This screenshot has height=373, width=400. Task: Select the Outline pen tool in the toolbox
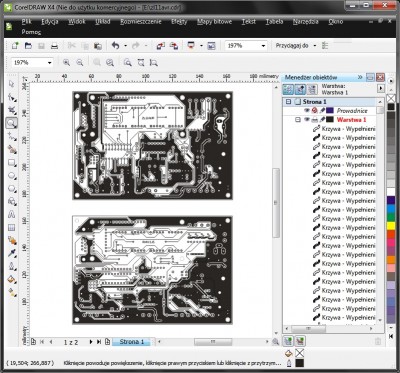coord(12,266)
